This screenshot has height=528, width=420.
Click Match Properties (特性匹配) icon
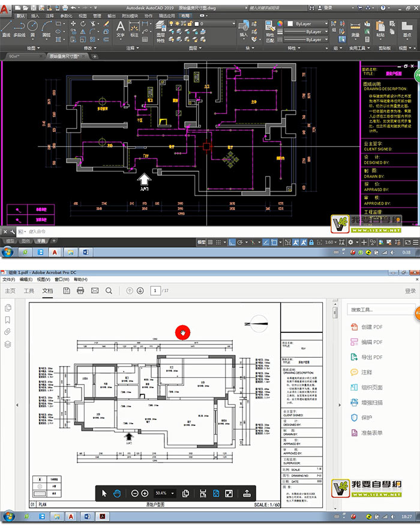270,31
